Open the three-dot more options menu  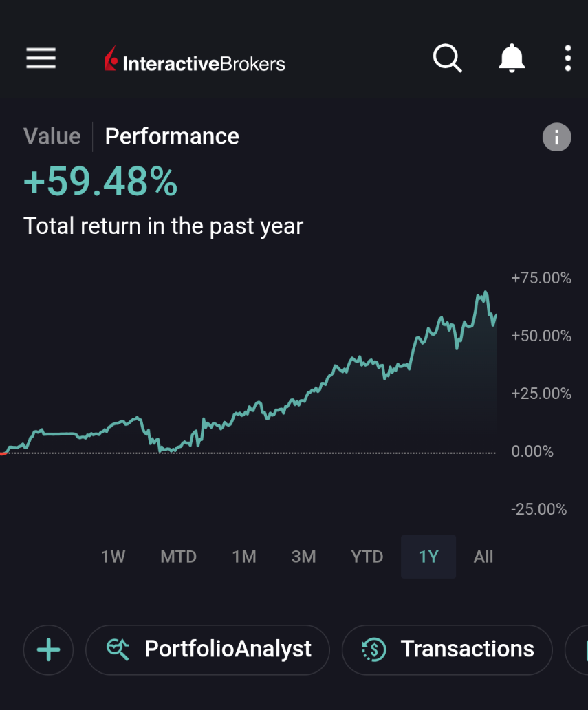coord(567,58)
